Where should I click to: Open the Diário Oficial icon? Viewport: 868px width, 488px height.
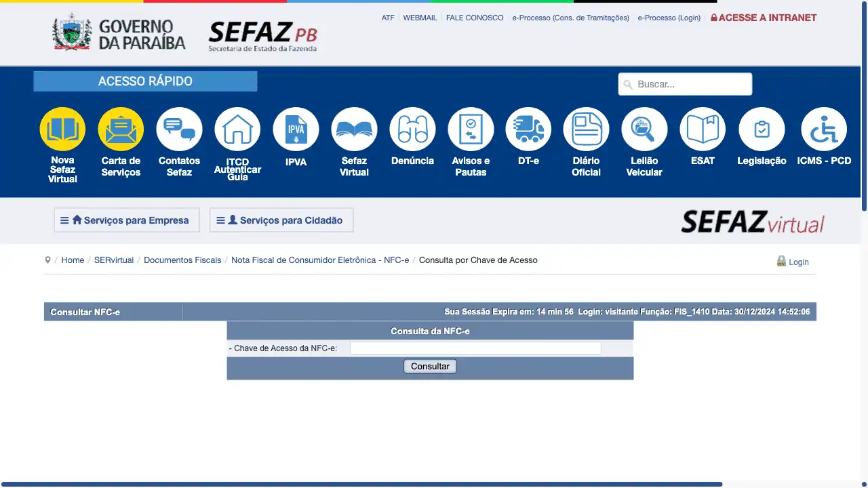pyautogui.click(x=586, y=129)
